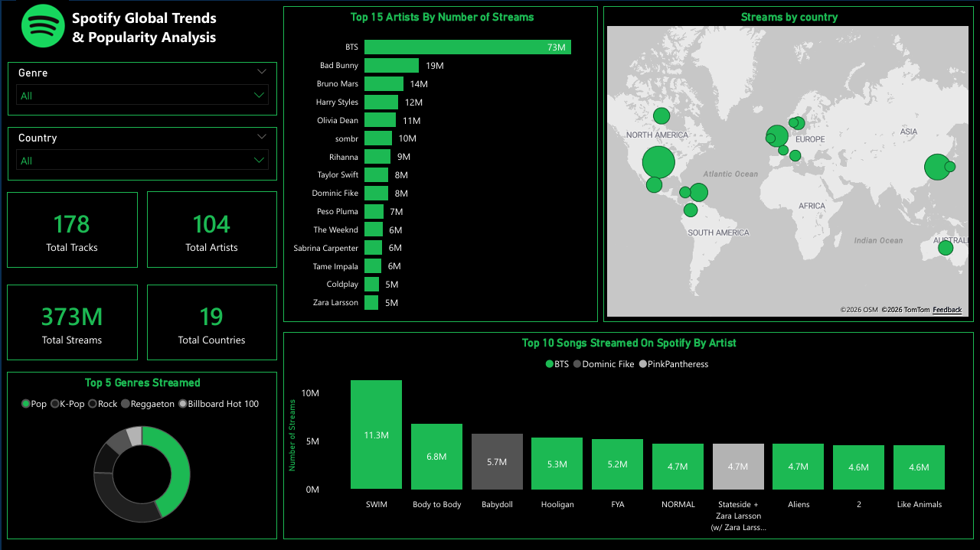
Task: Select Rock legend marker in genres chart
Action: tap(93, 404)
